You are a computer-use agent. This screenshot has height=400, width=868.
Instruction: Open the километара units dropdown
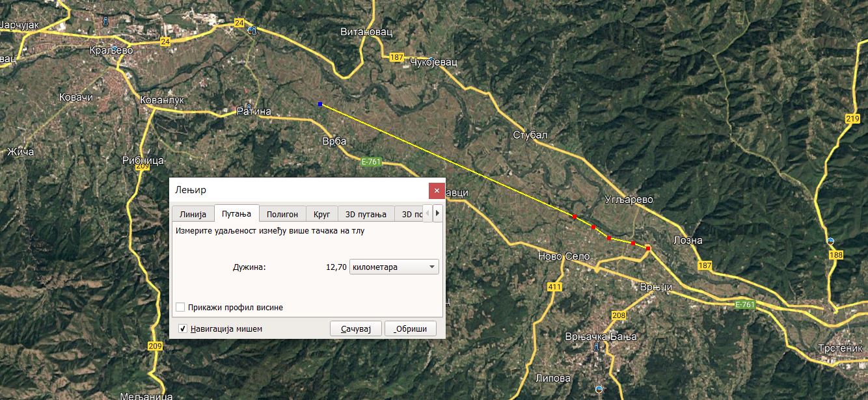coord(394,267)
